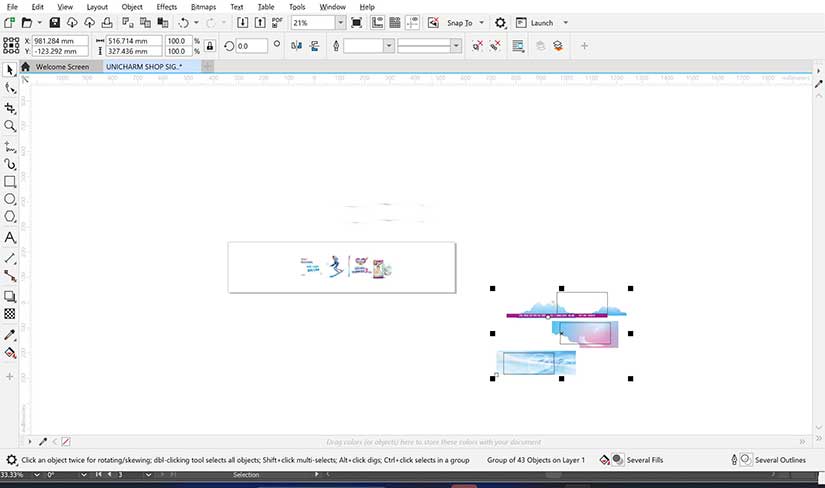Viewport: 825px width, 488px height.
Task: Select the Interactive Fill tool
Action: click(x=9, y=353)
